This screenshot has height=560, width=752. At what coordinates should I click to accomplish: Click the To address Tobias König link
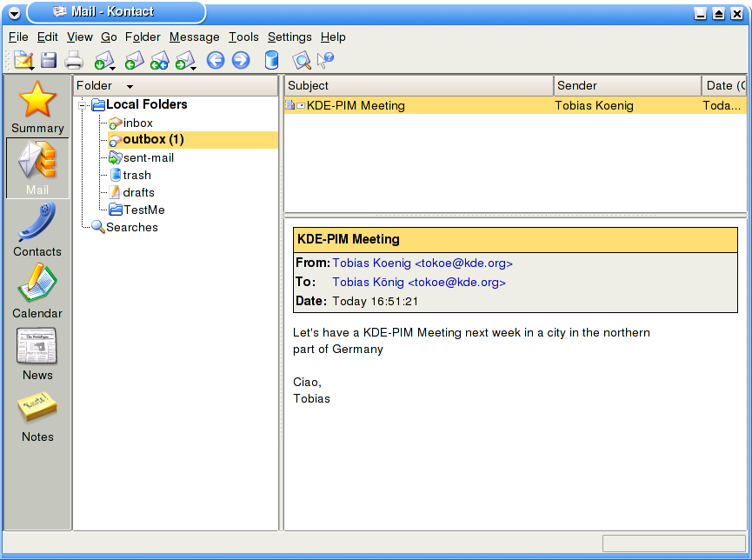[x=419, y=282]
